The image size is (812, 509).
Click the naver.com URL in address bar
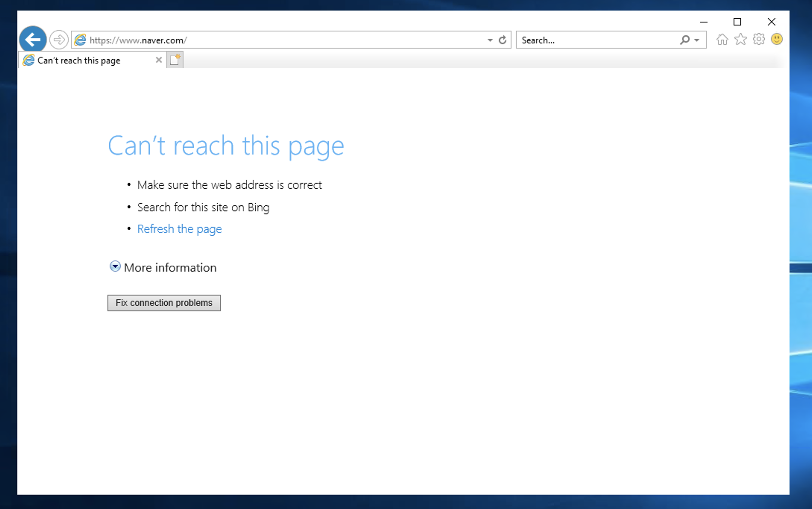tap(138, 40)
